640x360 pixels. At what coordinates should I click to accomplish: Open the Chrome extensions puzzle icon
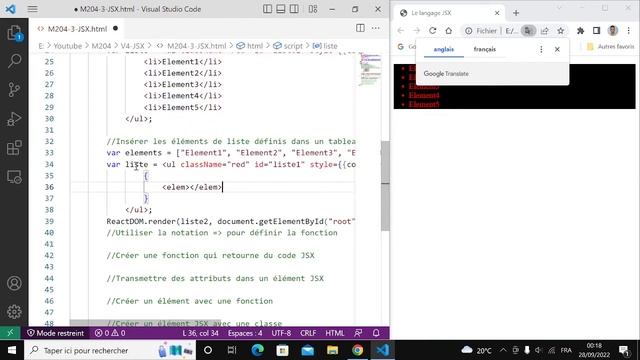pyautogui.click(x=580, y=31)
